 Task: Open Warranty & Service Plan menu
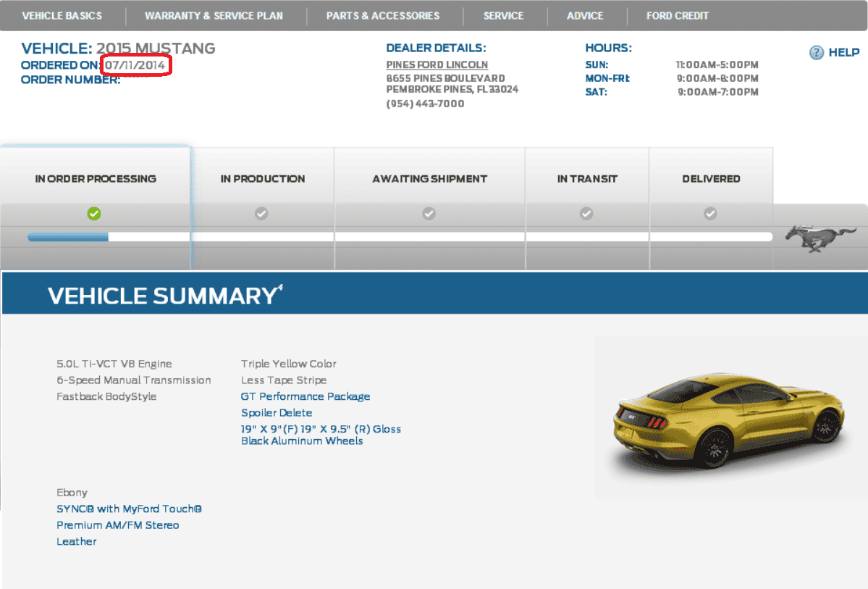[x=214, y=15]
